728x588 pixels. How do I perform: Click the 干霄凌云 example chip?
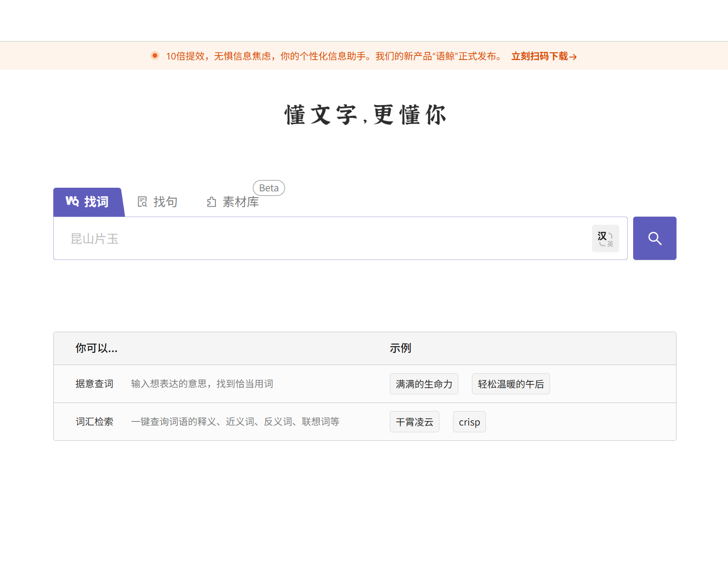tap(414, 421)
